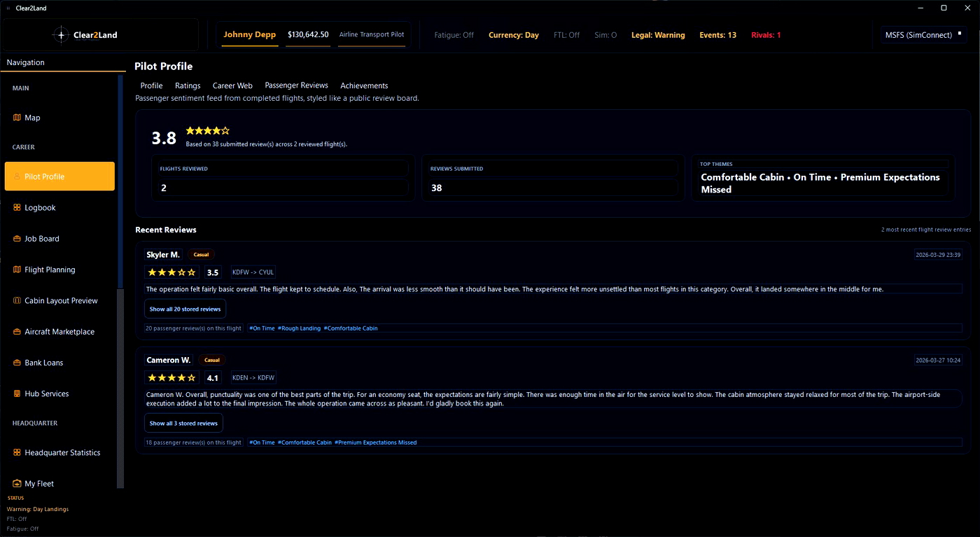The height and width of the screenshot is (537, 980).
Task: Click the Casual badge beside Skyler M.
Action: (x=202, y=255)
